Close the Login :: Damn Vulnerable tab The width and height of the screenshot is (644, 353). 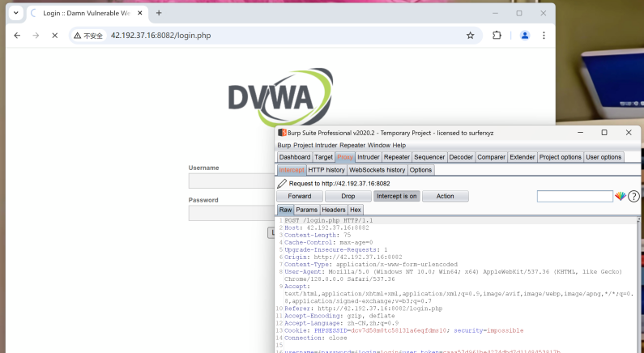pyautogui.click(x=139, y=13)
